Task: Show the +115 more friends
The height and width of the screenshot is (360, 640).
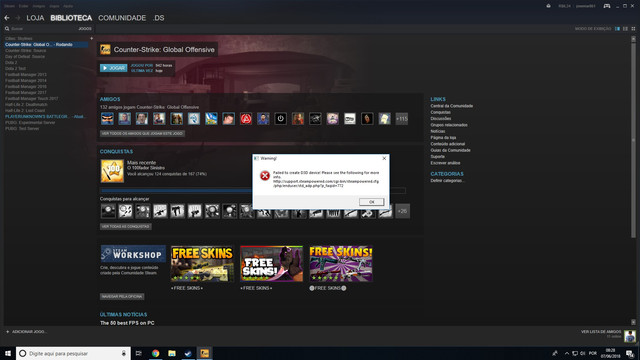Action: click(x=402, y=119)
